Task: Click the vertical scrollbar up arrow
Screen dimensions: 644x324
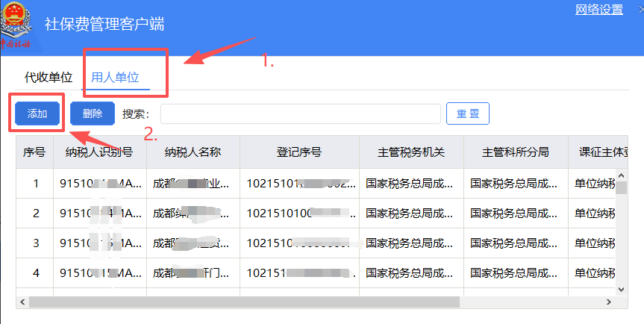Action: pos(621,175)
